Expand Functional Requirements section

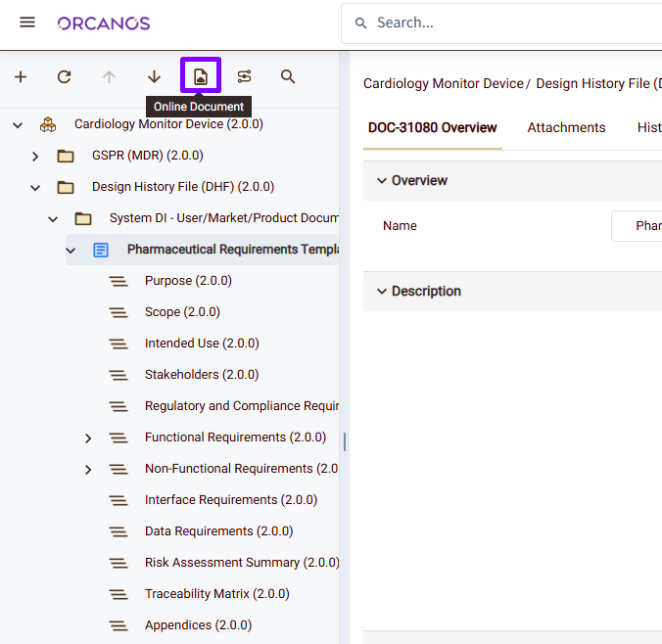coord(88,437)
